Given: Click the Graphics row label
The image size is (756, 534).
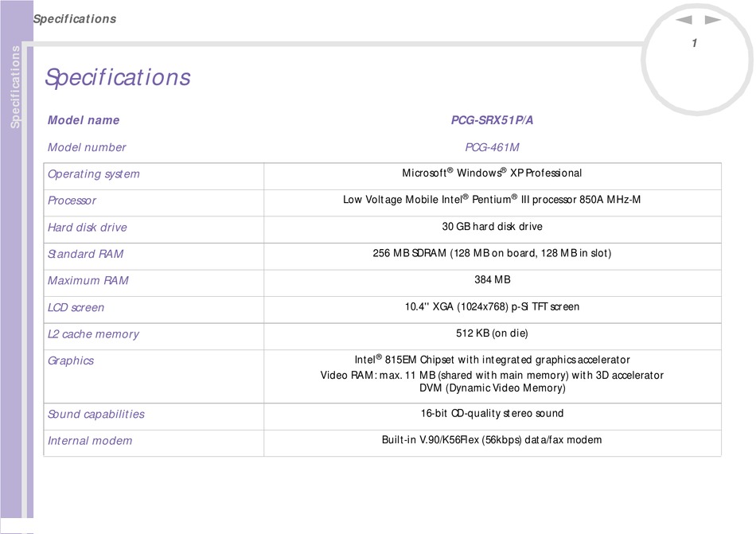Looking at the screenshot, I should pos(70,361).
